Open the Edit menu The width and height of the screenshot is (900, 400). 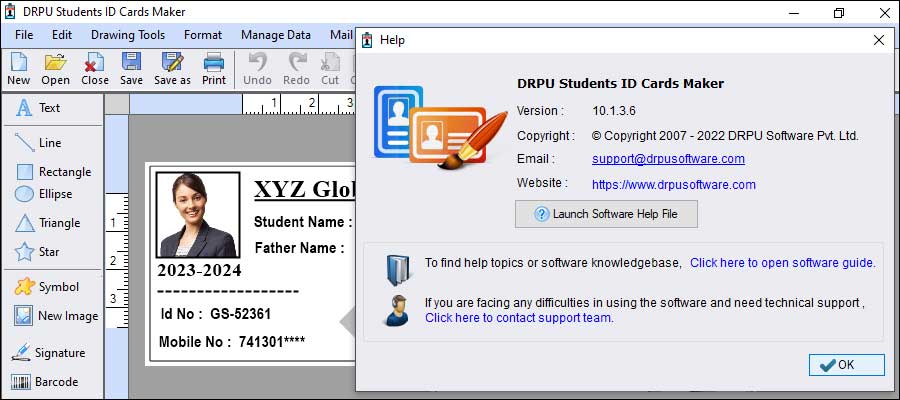click(62, 35)
